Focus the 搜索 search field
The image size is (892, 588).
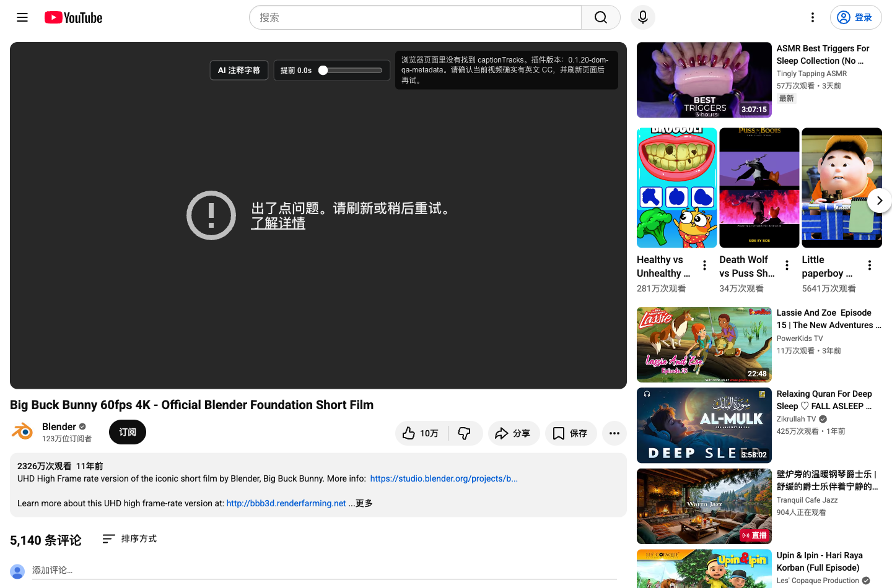pyautogui.click(x=415, y=17)
